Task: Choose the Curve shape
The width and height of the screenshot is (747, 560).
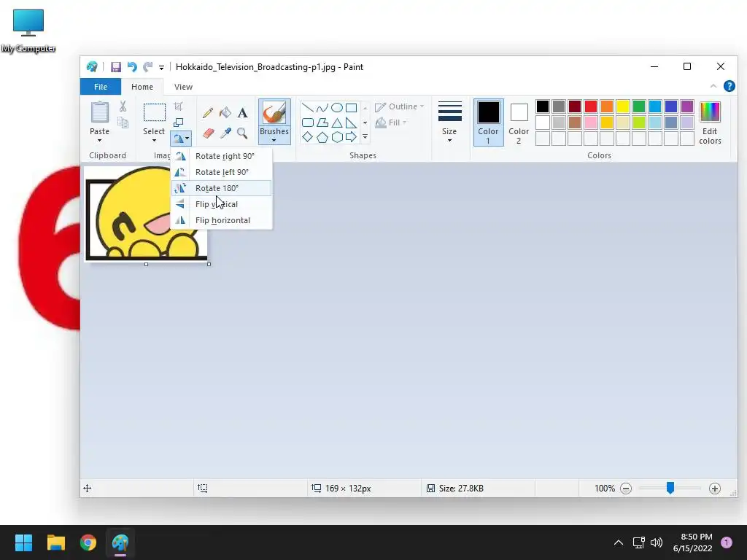Action: pos(322,108)
